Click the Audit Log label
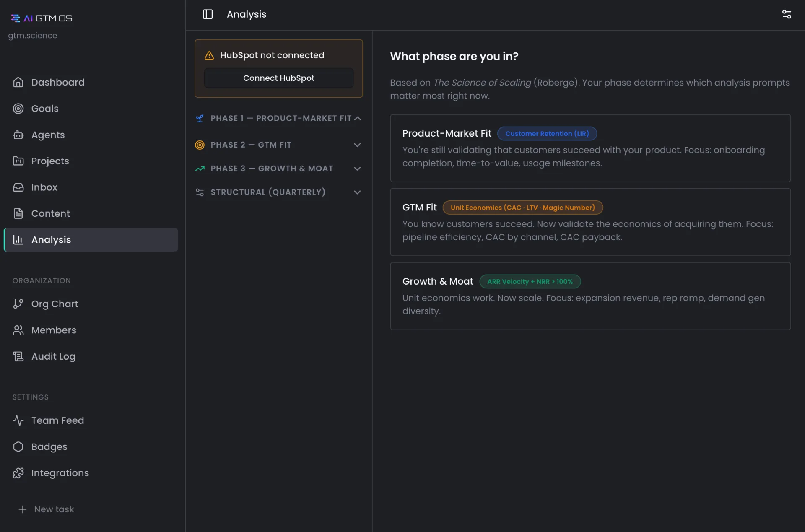 pyautogui.click(x=53, y=356)
